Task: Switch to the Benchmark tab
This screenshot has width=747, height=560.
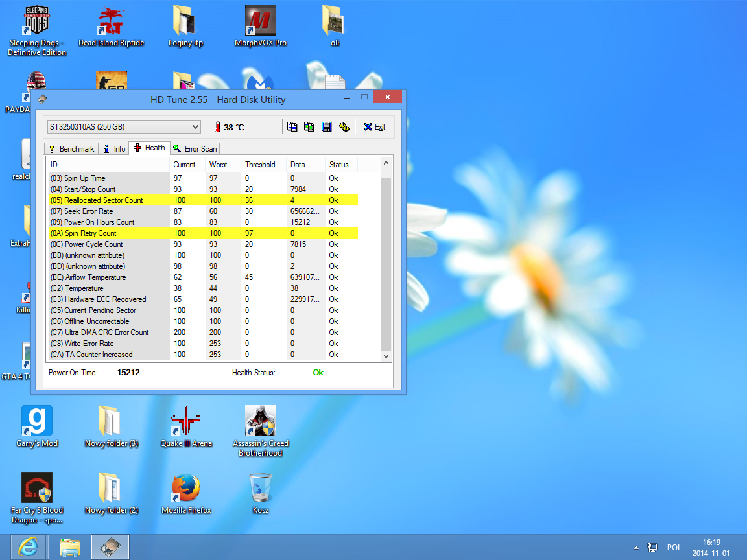Action: click(x=72, y=148)
